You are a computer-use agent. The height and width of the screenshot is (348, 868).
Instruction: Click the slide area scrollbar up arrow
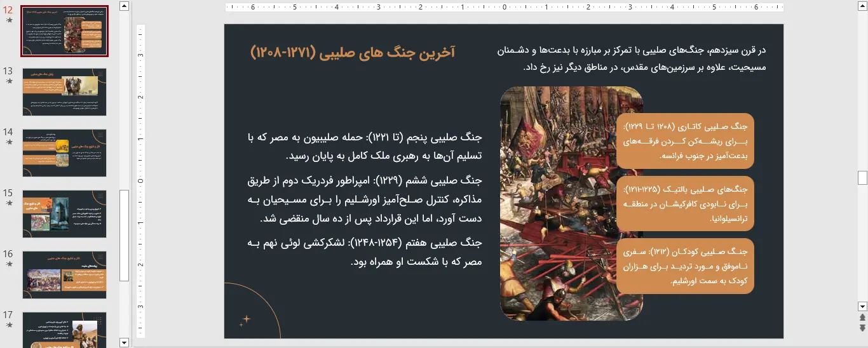click(x=862, y=6)
